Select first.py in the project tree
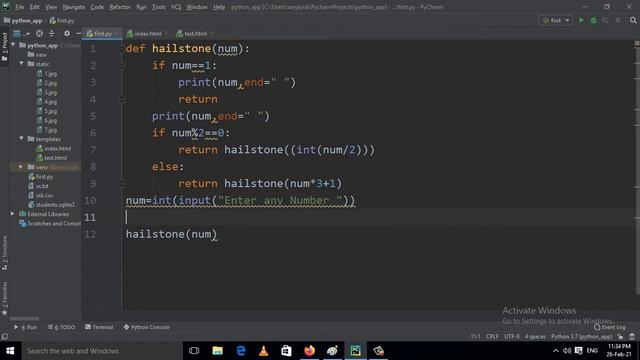Image resolution: width=640 pixels, height=360 pixels. click(41, 177)
